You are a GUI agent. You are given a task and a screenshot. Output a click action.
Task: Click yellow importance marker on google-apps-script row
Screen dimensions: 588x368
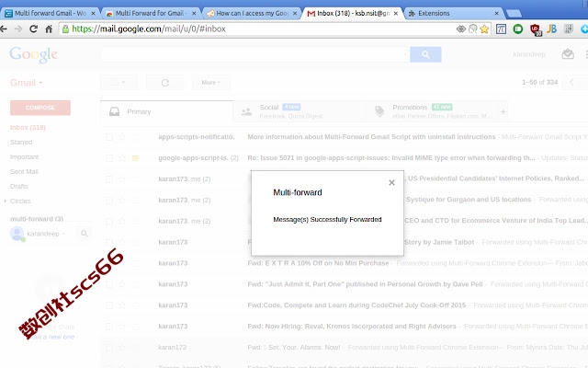pos(135,158)
